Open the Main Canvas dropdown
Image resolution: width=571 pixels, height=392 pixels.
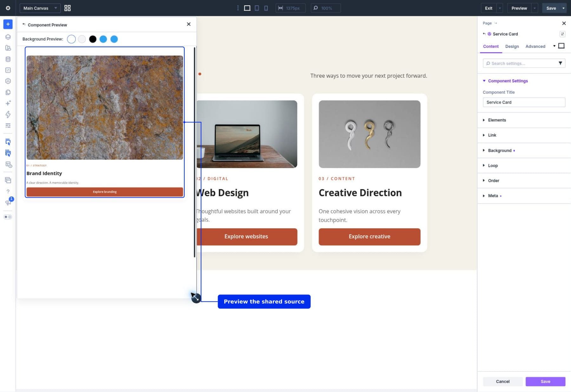[40, 8]
